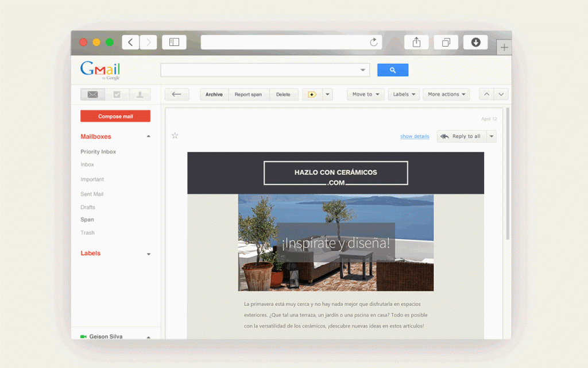Click the blue search magnifier button

coord(393,70)
